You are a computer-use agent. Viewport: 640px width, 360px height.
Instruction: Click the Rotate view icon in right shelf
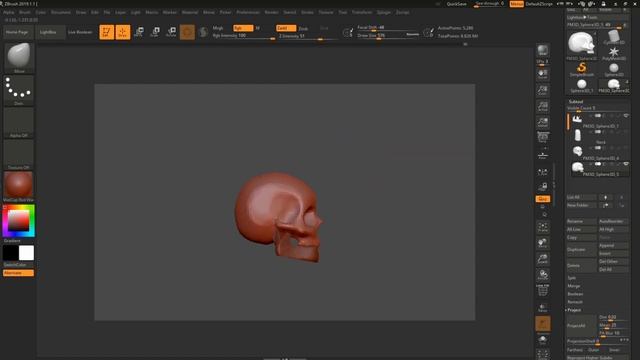pos(542,275)
